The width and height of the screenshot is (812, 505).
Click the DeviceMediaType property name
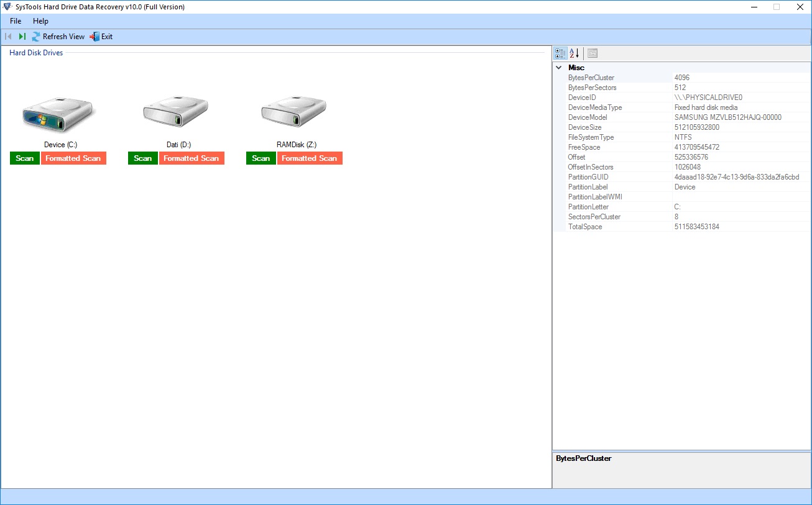pos(595,107)
